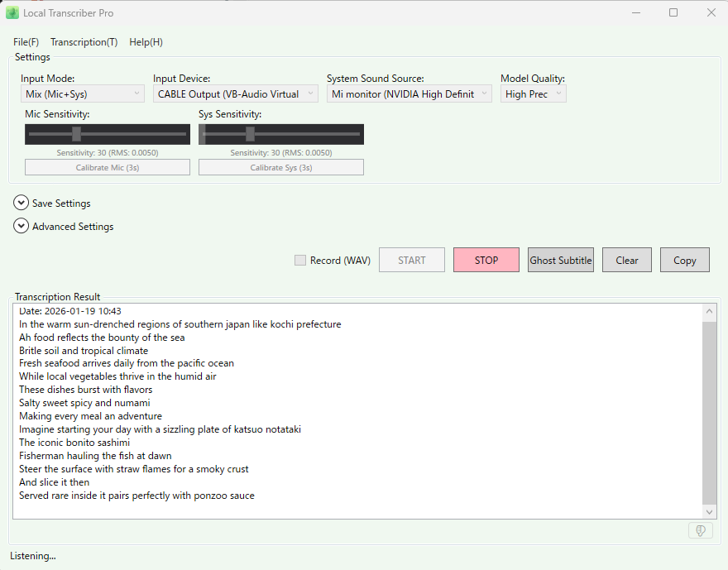Click line ending 'ponzoo sauce'
Viewport: 728px width, 570px height.
click(136, 496)
